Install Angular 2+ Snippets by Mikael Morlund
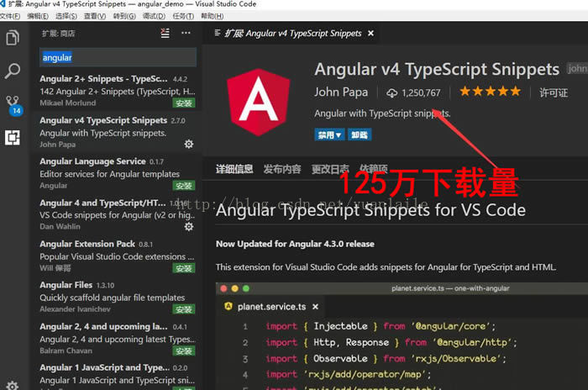Screen dimensions: 588x390 (x=184, y=103)
